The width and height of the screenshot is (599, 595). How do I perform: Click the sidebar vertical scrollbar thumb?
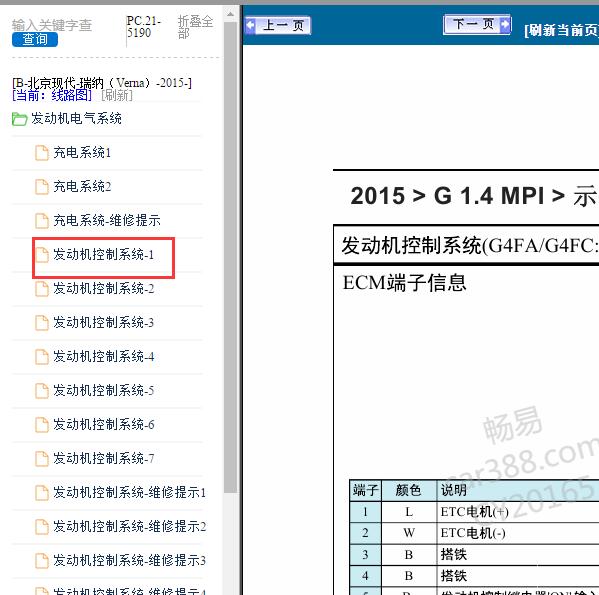230,257
